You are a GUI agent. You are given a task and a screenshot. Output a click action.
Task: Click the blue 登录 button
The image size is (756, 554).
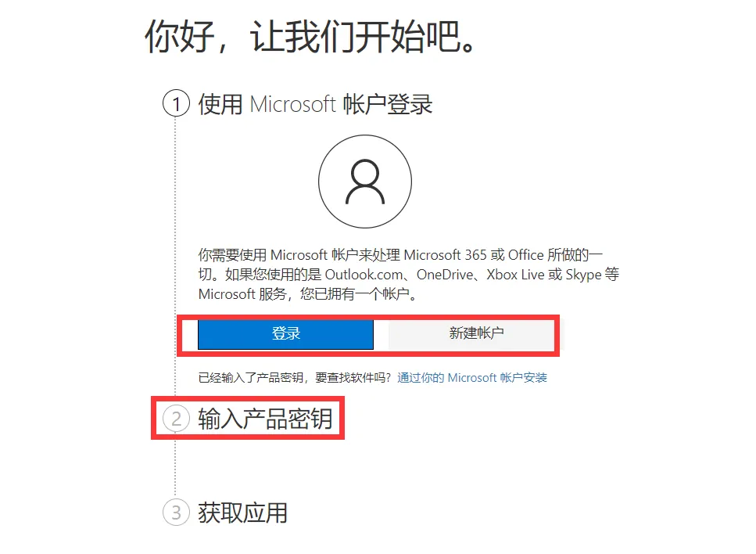tap(285, 333)
